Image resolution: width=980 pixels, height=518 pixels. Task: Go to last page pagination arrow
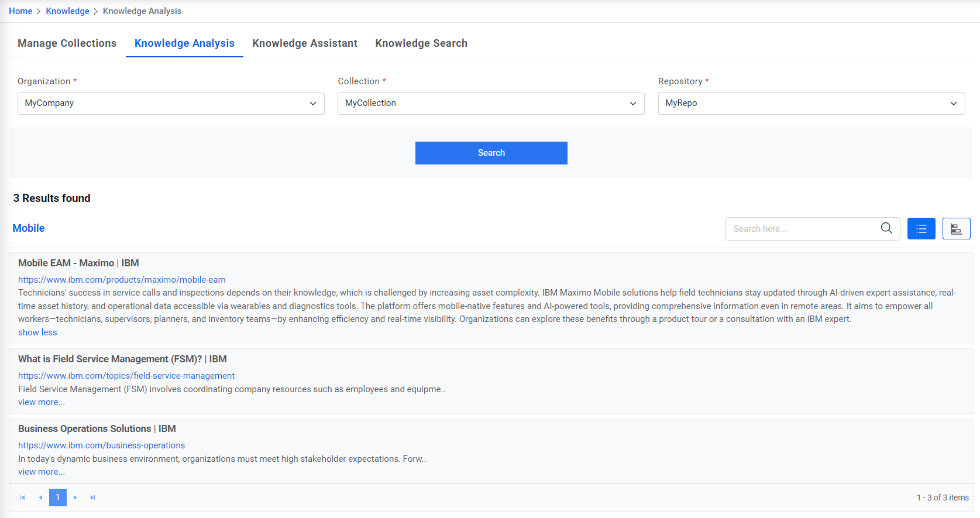tap(93, 498)
